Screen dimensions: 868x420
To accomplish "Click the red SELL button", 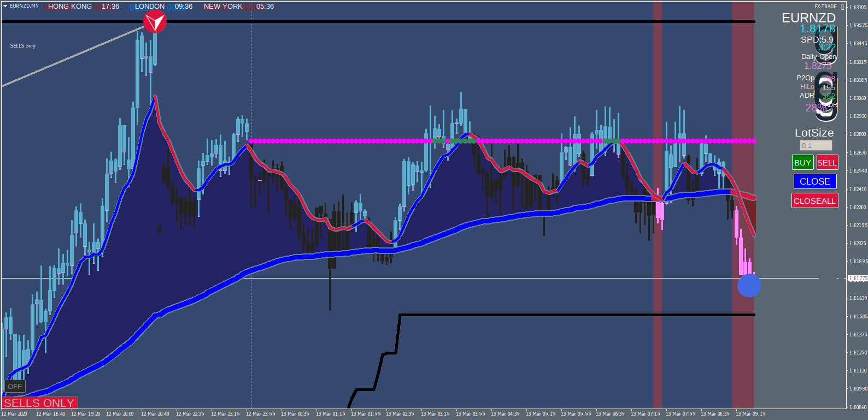I will pos(826,163).
